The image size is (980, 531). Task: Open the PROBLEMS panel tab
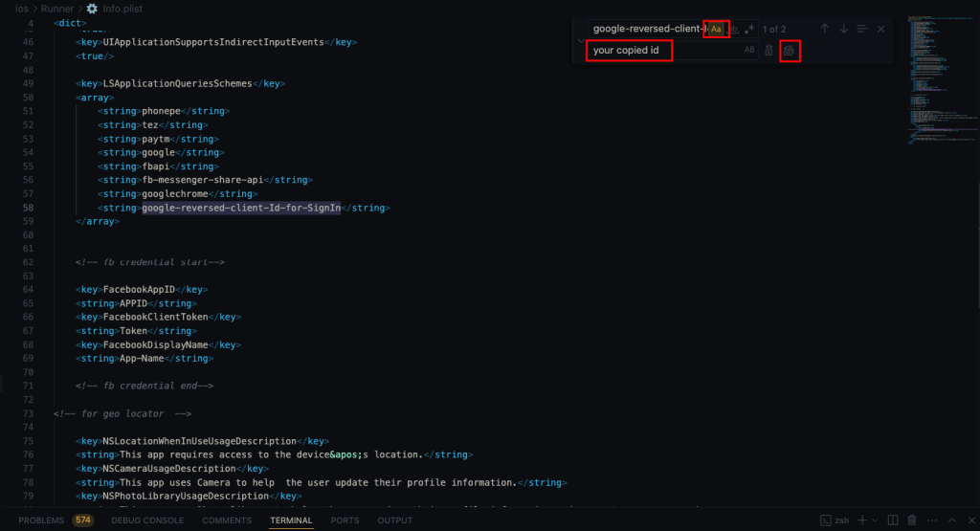click(x=41, y=520)
